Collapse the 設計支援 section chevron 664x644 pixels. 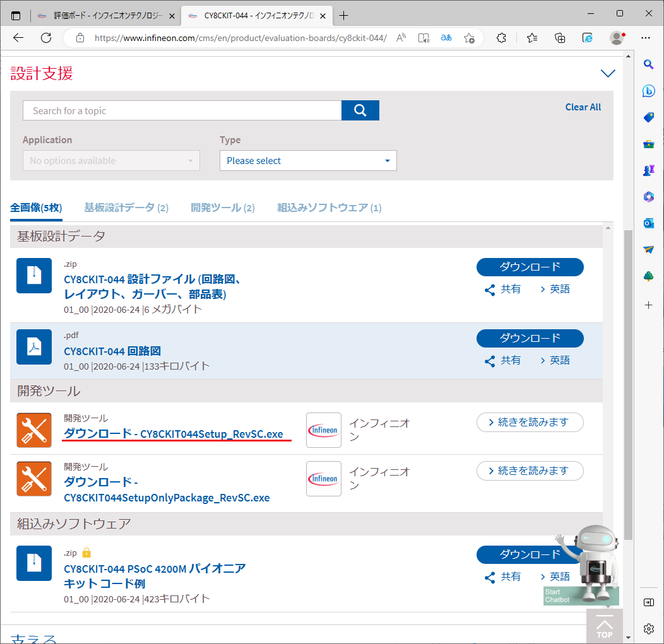[x=608, y=73]
